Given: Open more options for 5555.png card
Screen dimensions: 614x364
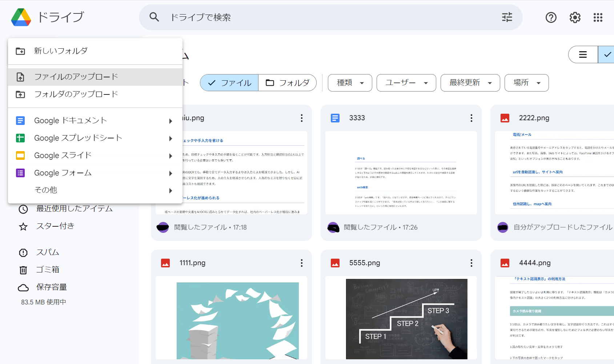Looking at the screenshot, I should 471,263.
